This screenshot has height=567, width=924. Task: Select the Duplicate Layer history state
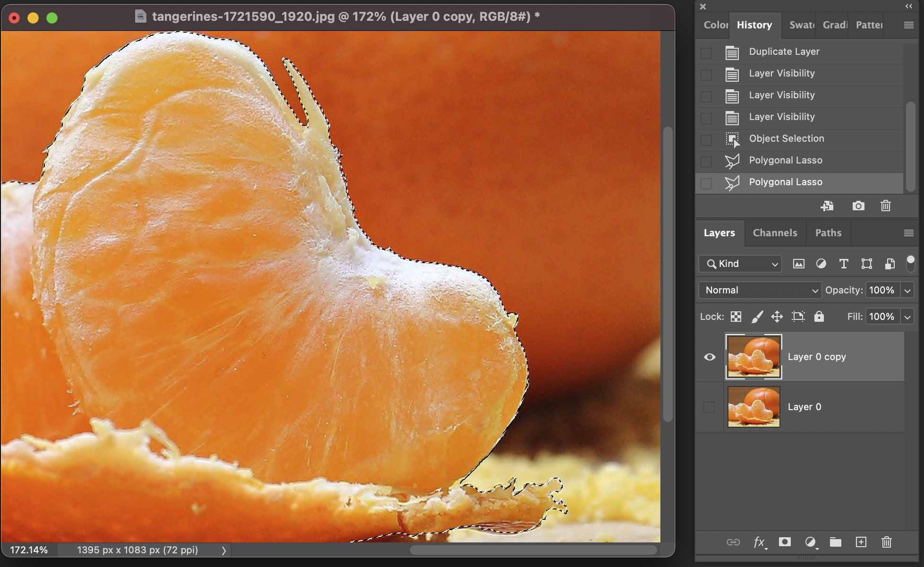pos(784,52)
